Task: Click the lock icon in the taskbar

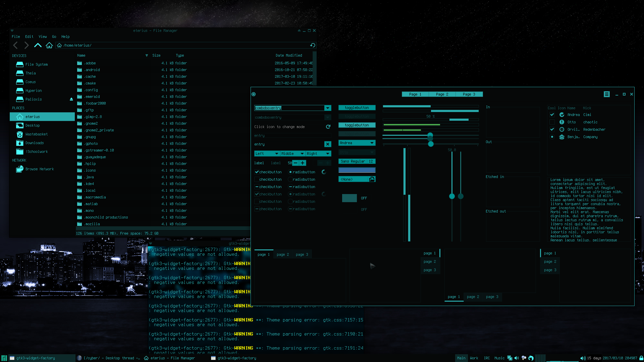Action: pyautogui.click(x=641, y=358)
